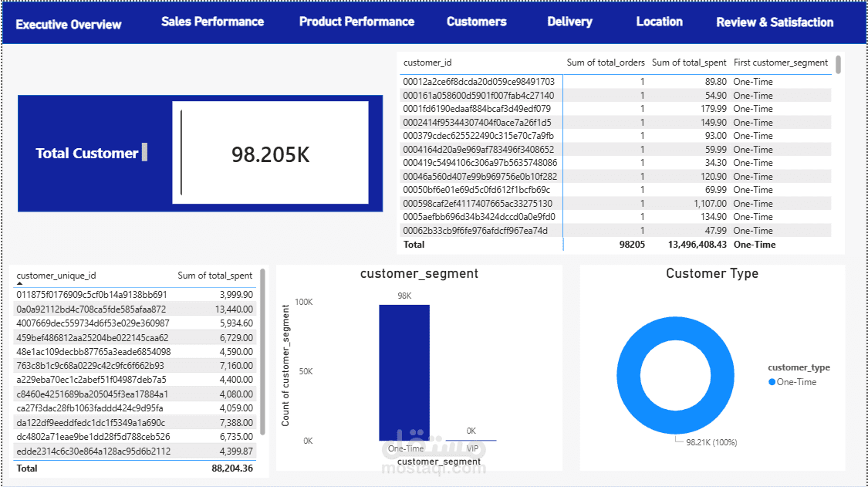Go to Product Performance page
Viewport: 868px width, 487px height.
tap(356, 22)
